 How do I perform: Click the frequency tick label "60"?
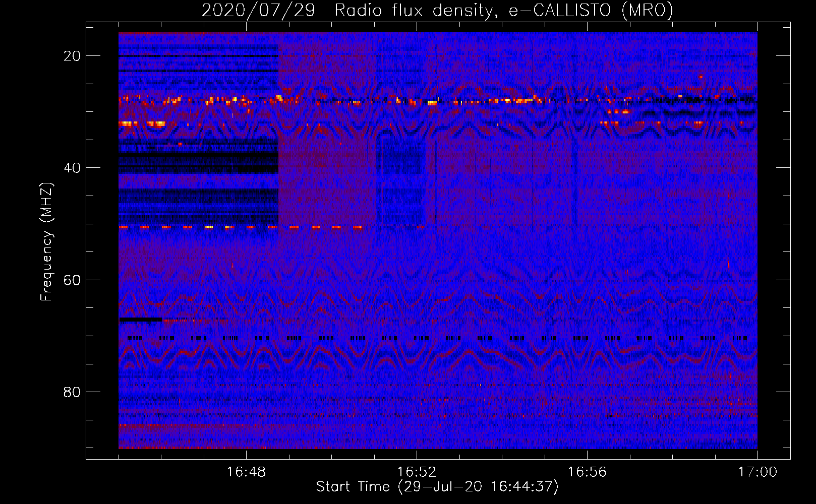pos(72,280)
